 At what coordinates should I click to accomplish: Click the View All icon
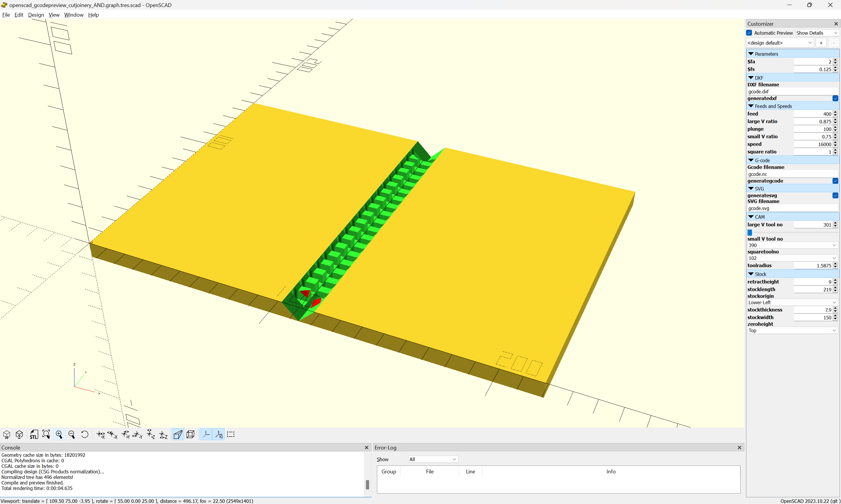pos(46,434)
